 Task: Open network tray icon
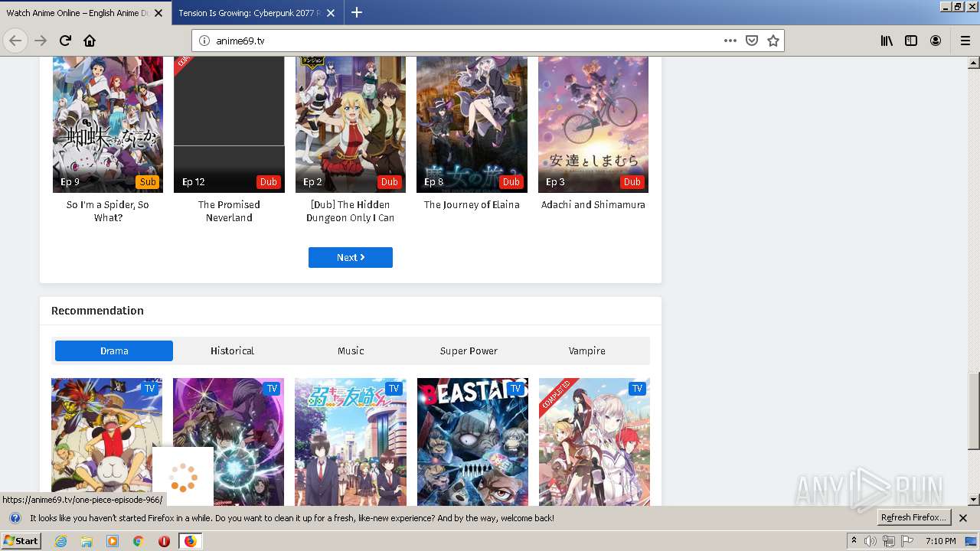point(888,541)
